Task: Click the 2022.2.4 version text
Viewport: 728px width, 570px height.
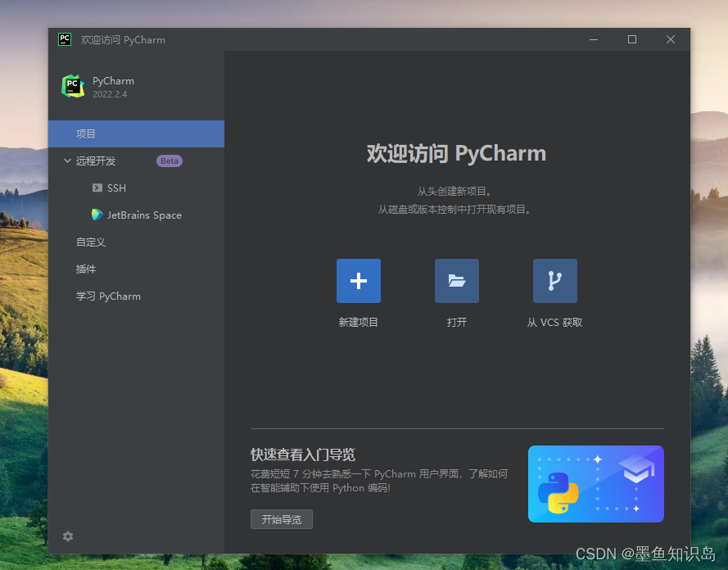Action: tap(110, 94)
